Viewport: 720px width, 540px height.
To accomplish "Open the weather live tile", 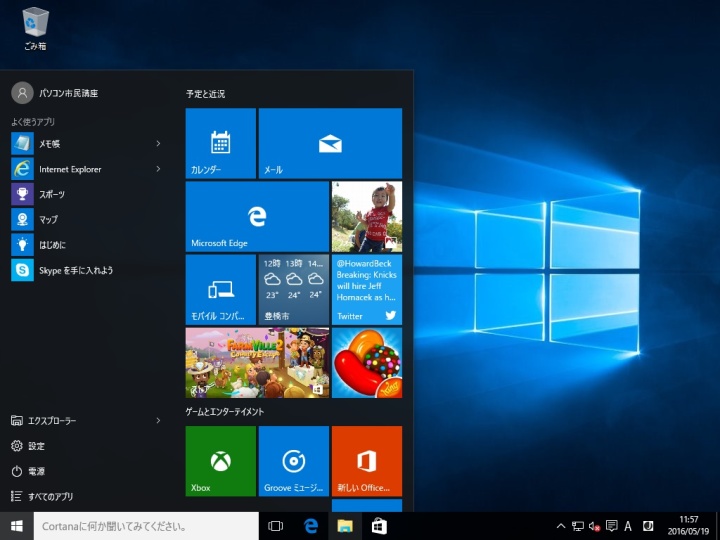I will coord(293,290).
